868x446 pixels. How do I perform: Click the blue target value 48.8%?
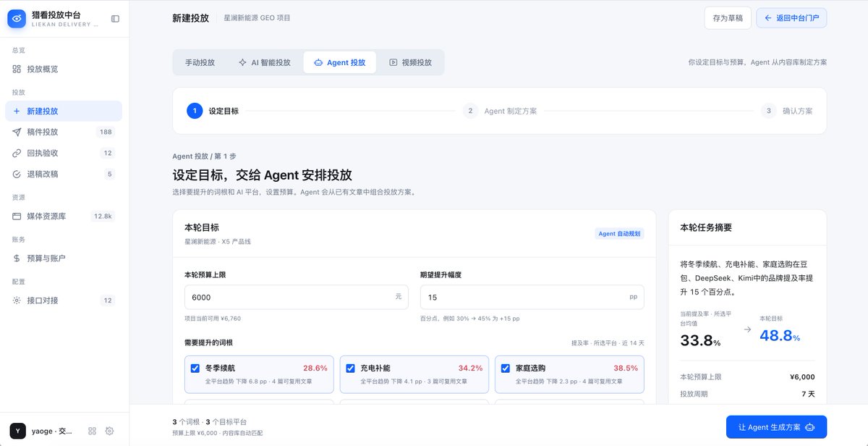(x=780, y=336)
